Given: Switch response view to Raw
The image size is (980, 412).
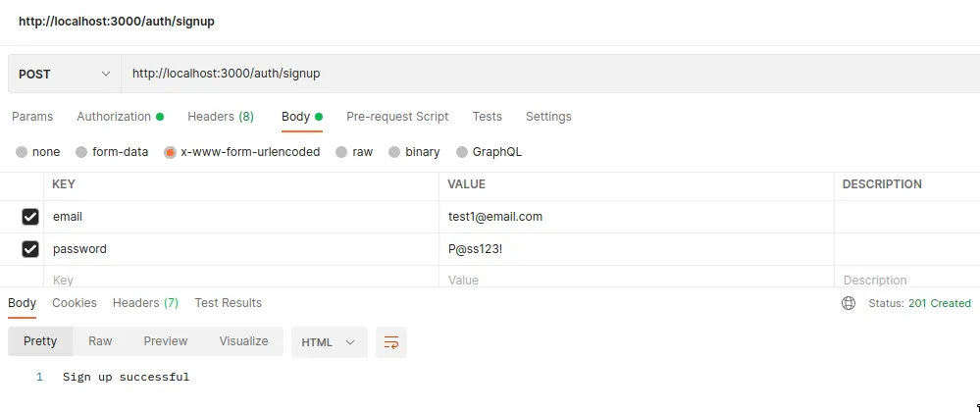Looking at the screenshot, I should pos(100,341).
